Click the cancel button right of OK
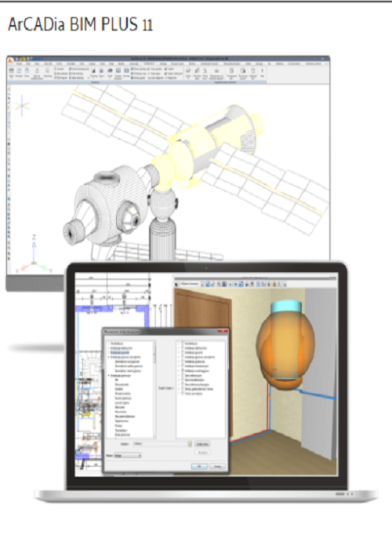392x549 pixels. (217, 467)
